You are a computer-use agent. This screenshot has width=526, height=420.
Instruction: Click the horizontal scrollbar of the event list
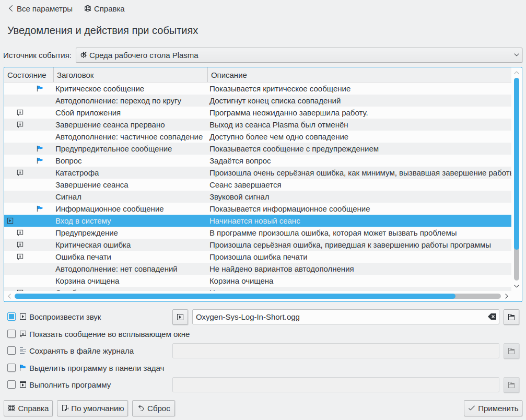[235, 296]
